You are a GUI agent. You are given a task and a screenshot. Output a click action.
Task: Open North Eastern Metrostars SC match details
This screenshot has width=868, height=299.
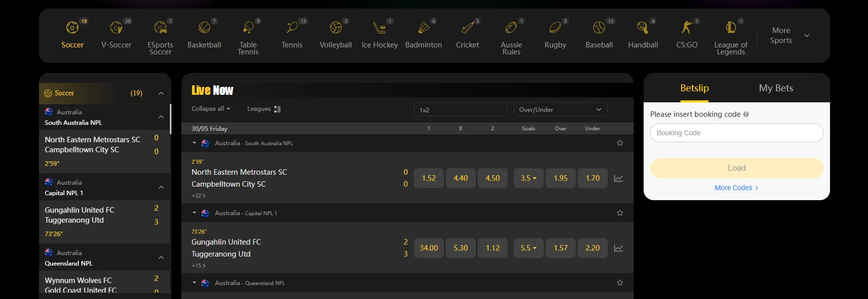(239, 172)
